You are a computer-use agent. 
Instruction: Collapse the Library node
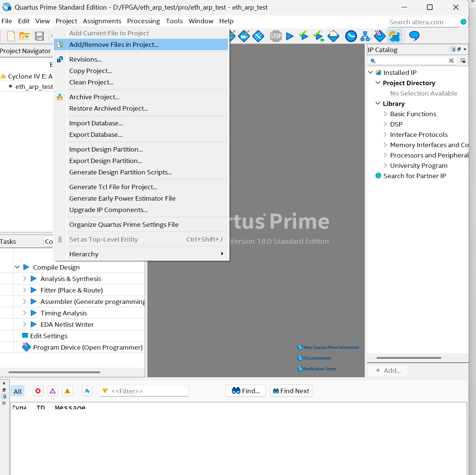click(x=378, y=103)
